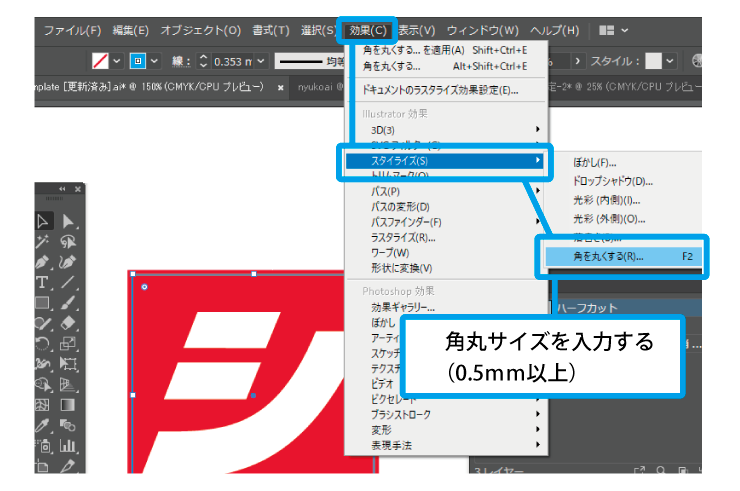Expand the パスファインダー(F) submenu

click(x=446, y=222)
